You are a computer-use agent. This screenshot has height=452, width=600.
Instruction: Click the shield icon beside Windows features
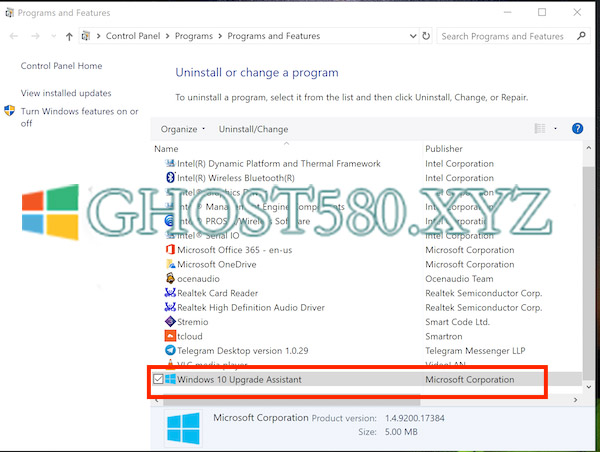click(x=9, y=111)
